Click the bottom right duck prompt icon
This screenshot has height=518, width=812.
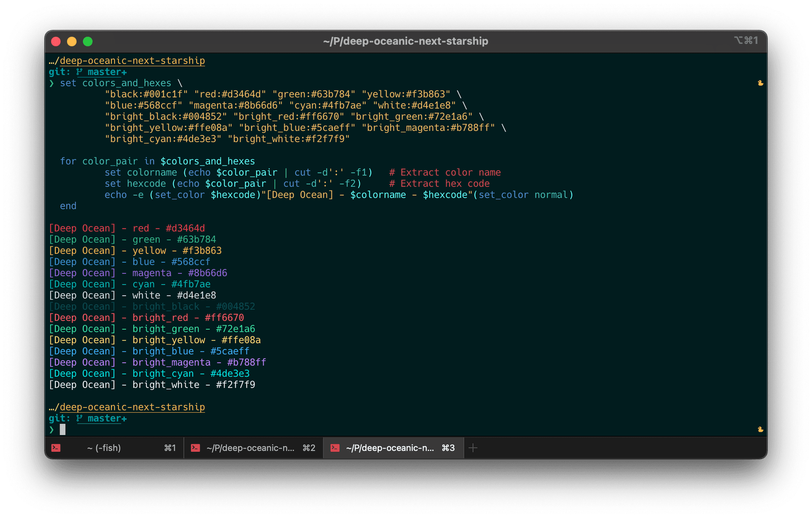pos(760,429)
